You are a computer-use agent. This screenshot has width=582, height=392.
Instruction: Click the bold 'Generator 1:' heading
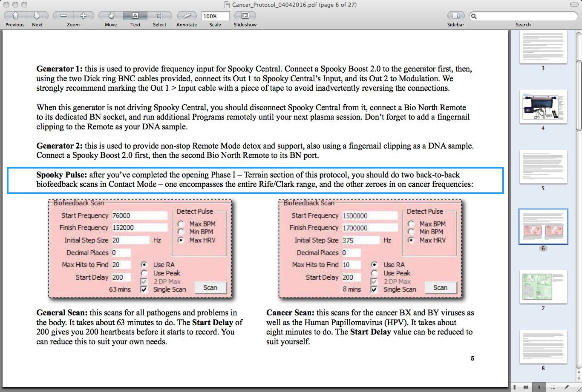(x=60, y=69)
